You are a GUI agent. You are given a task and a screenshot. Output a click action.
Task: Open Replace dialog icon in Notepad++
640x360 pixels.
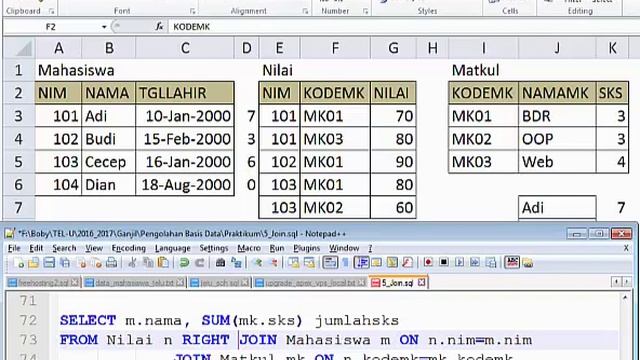pyautogui.click(x=236, y=262)
